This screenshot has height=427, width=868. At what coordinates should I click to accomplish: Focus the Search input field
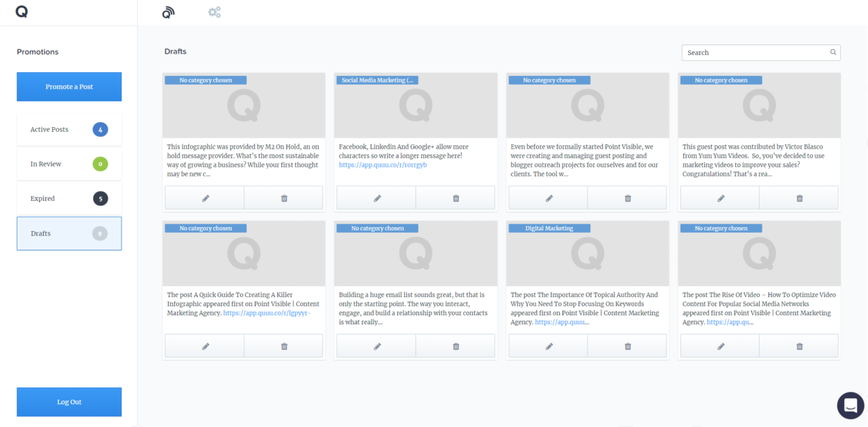761,53
